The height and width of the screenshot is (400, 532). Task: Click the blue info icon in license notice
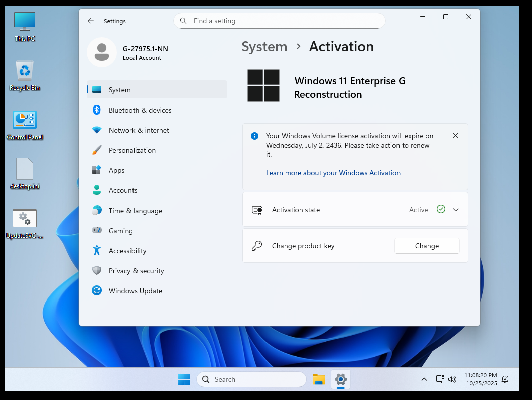254,136
